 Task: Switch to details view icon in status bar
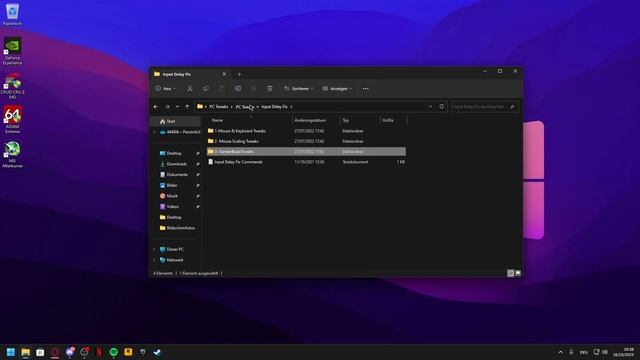pyautogui.click(x=510, y=273)
